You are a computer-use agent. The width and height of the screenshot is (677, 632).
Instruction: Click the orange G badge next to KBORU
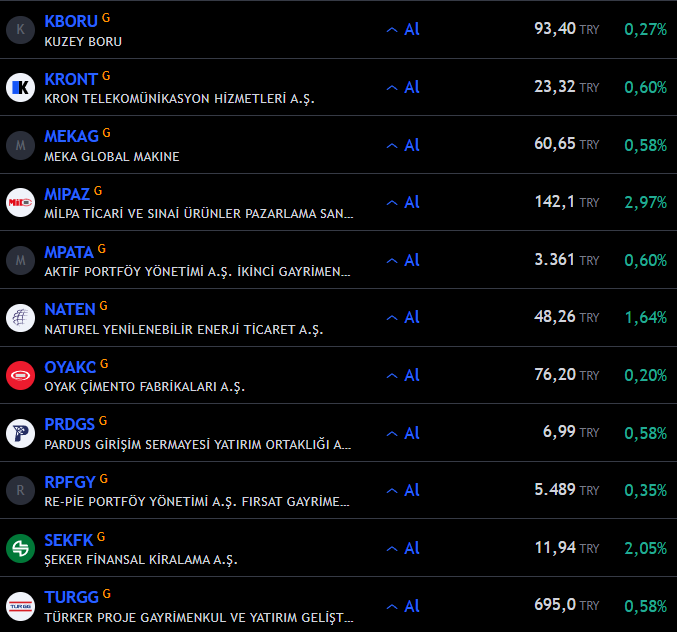106,18
